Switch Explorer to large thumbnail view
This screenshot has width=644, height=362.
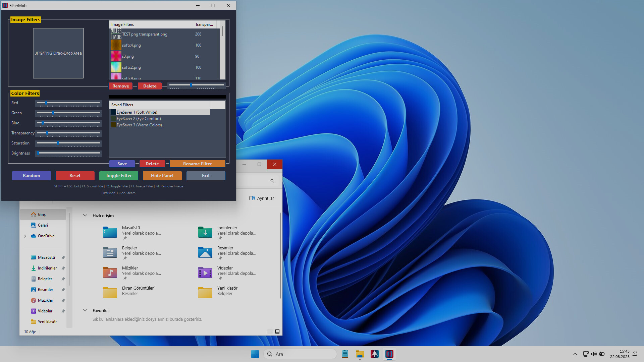tap(277, 331)
